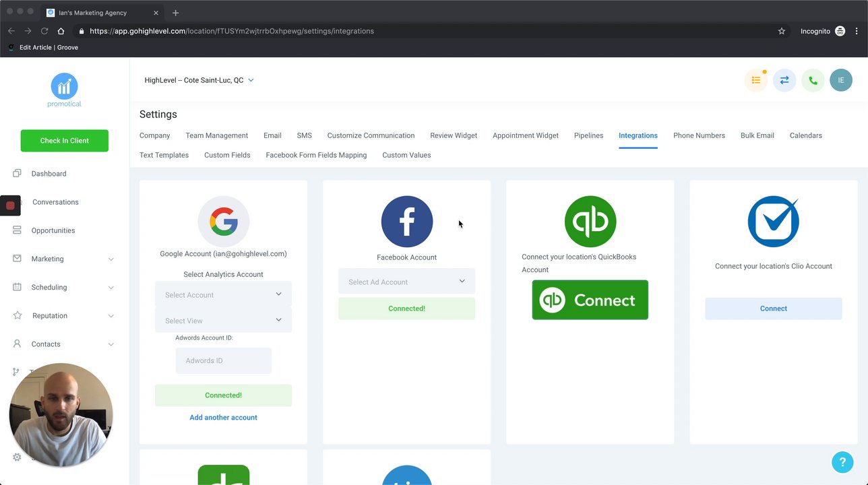Open the Email settings tab
Screen dimensions: 868x485
pyautogui.click(x=272, y=135)
